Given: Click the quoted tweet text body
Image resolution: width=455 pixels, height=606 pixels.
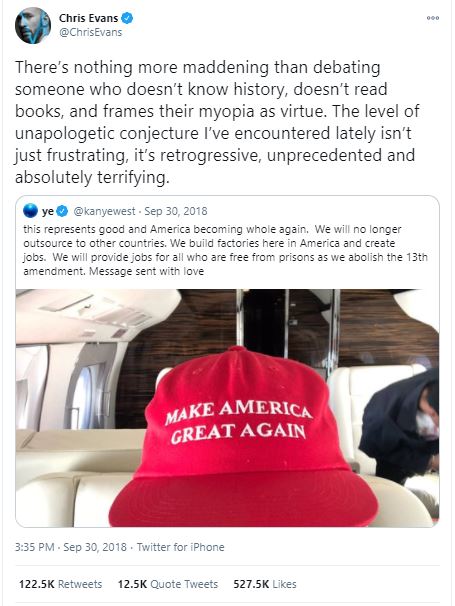Looking at the screenshot, I should [225, 250].
